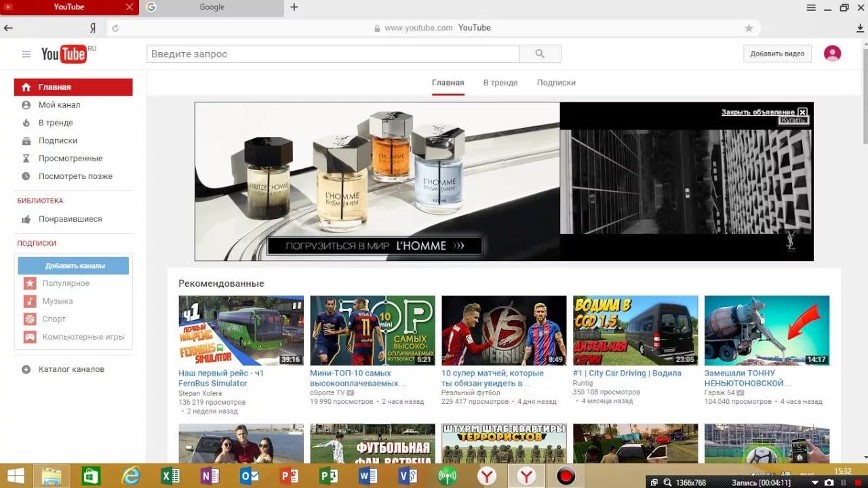Open the browser settings menu icon

tap(811, 7)
